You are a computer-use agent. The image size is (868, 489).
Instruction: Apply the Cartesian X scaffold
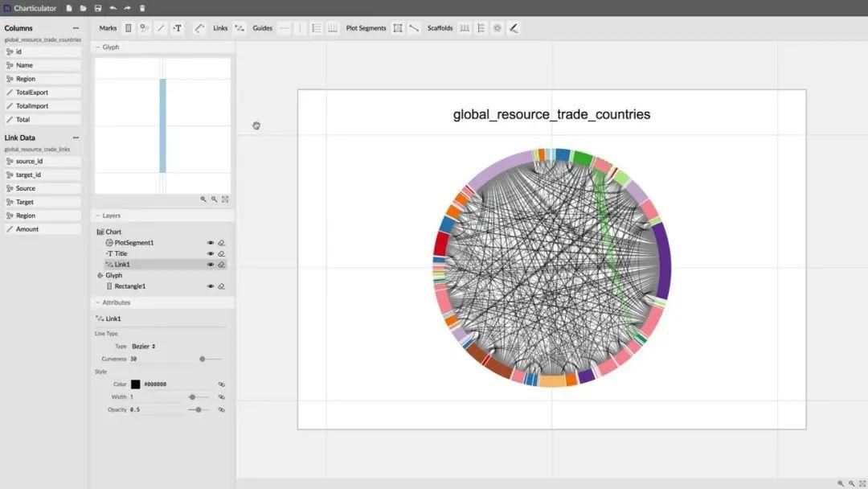pyautogui.click(x=465, y=28)
